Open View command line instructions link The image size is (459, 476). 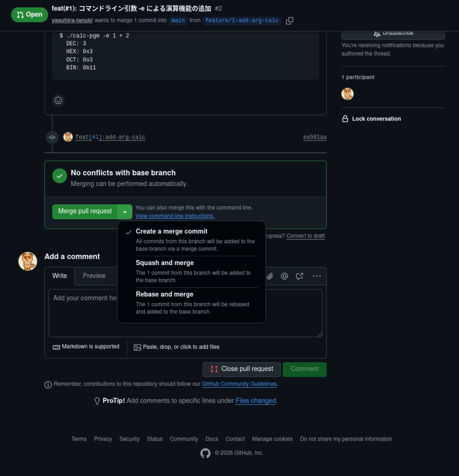[175, 216]
